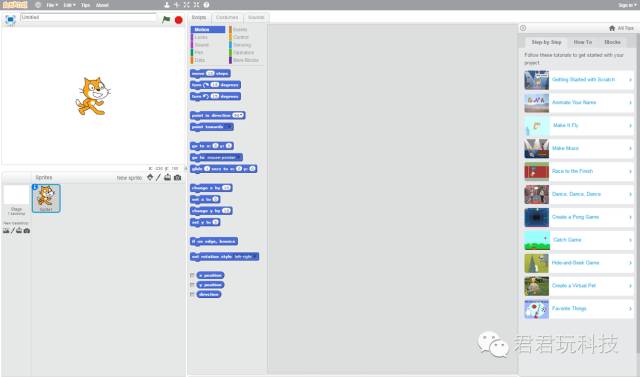Choose new backdrop from library icon
This screenshot has width=640, height=377.
click(6, 231)
